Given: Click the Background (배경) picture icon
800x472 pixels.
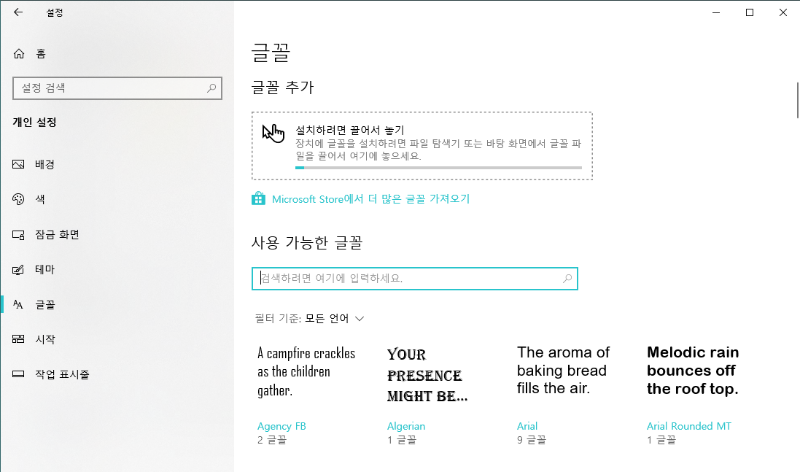Looking at the screenshot, I should coord(17,164).
